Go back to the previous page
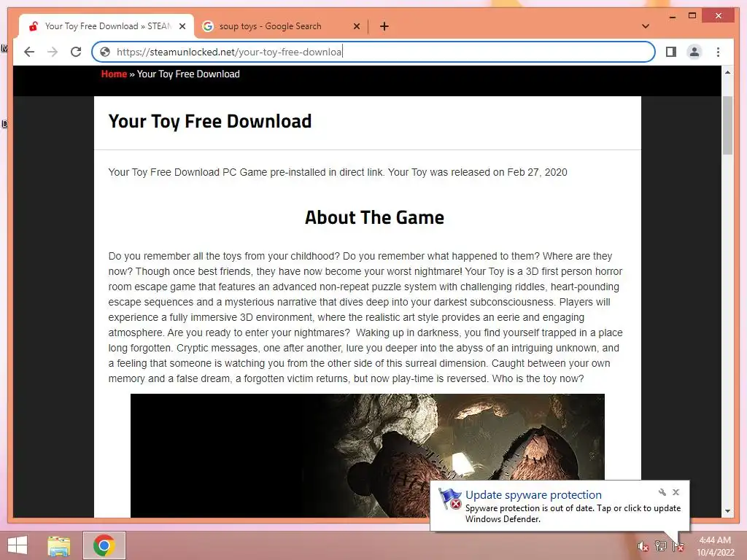The height and width of the screenshot is (560, 747). [x=29, y=52]
